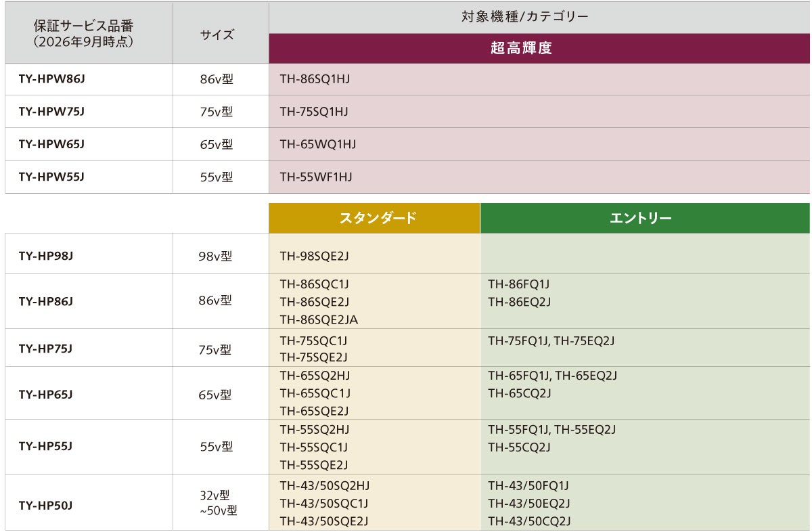Click model TH-43/50FQ1J
Viewport: 812px width, 532px height.
tap(528, 486)
